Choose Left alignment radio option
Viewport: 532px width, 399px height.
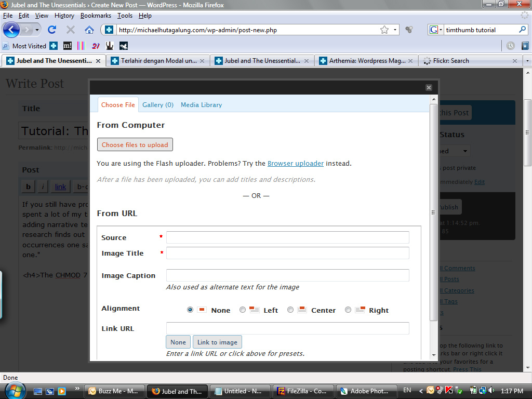point(243,310)
